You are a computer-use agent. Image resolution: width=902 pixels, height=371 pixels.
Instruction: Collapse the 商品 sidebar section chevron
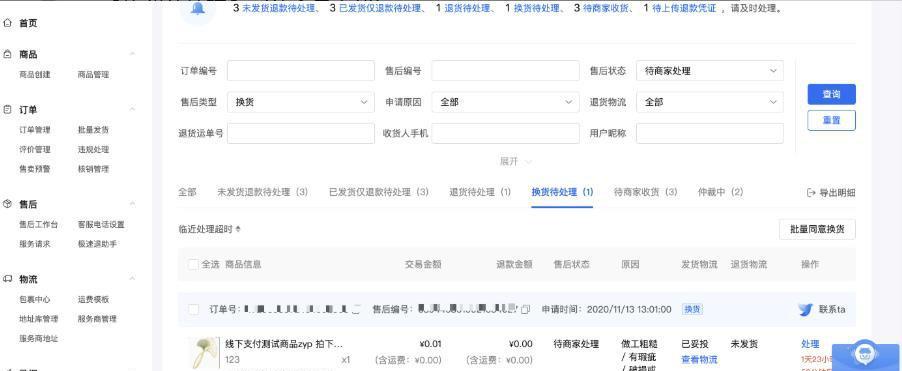[x=132, y=54]
